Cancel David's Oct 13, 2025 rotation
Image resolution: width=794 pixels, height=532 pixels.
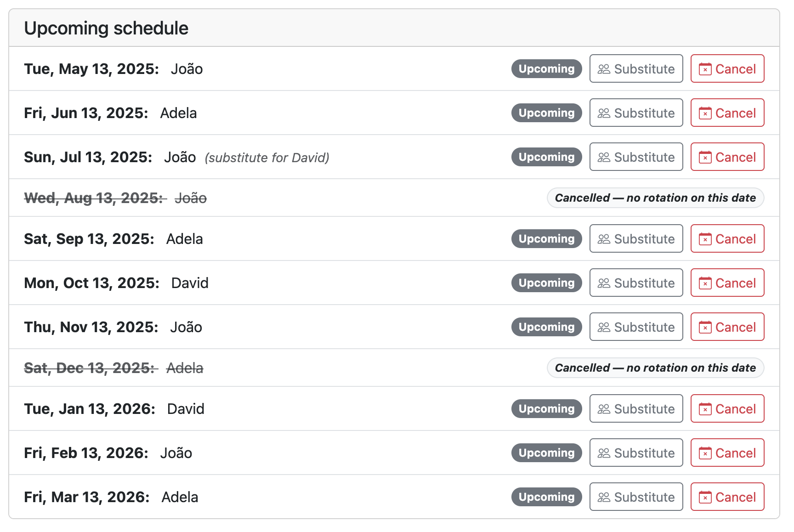point(727,283)
